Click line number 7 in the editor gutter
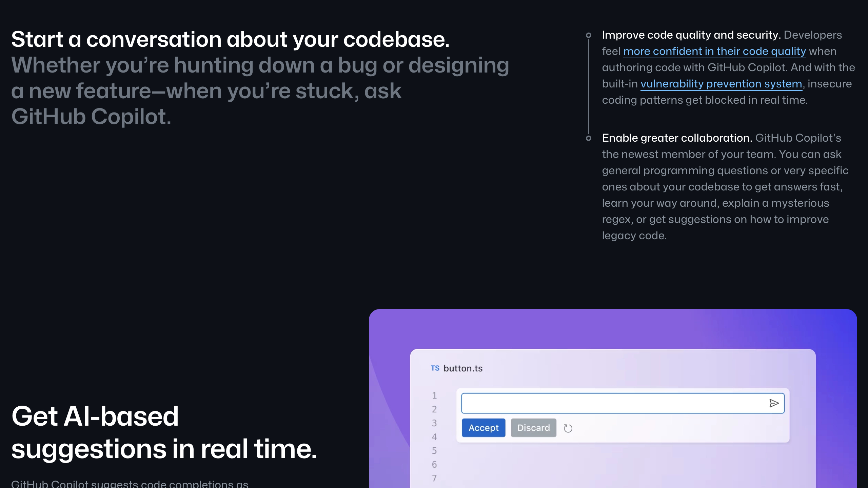The height and width of the screenshot is (488, 868). [x=434, y=478]
